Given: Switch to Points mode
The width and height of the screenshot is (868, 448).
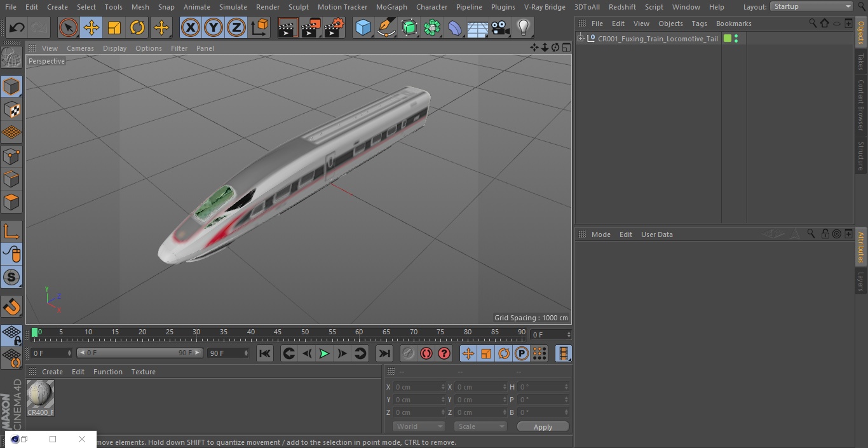Looking at the screenshot, I should 11,156.
